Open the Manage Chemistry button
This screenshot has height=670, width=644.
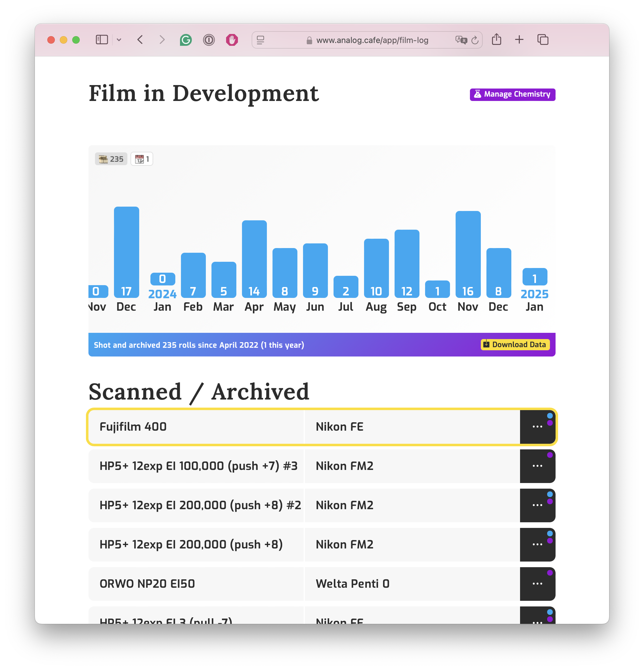point(513,94)
